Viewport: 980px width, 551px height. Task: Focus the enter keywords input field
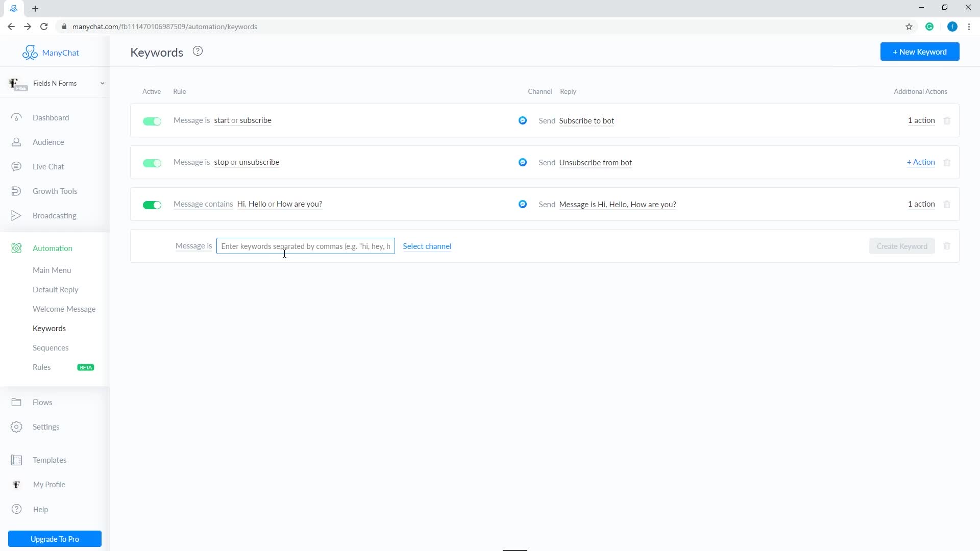pos(305,246)
